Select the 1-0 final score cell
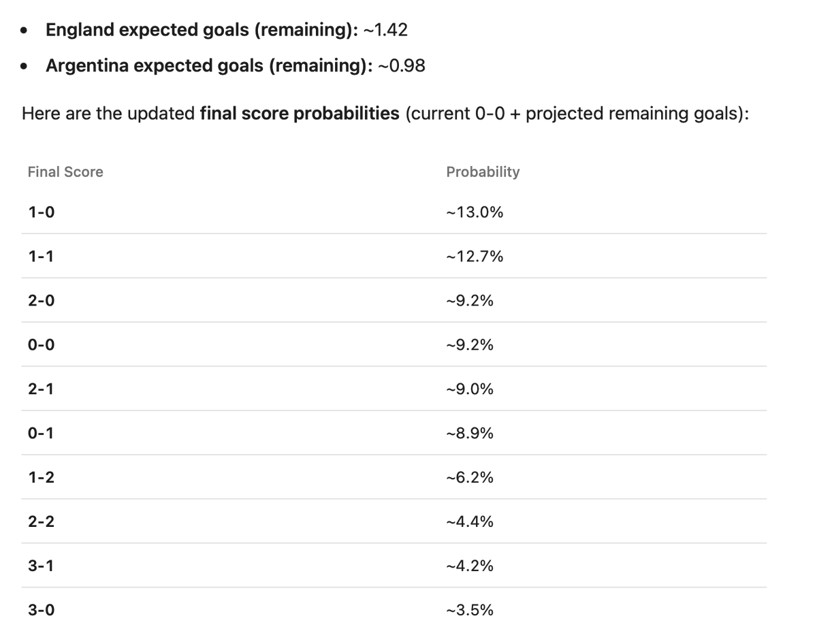The width and height of the screenshot is (817, 644). 41,212
